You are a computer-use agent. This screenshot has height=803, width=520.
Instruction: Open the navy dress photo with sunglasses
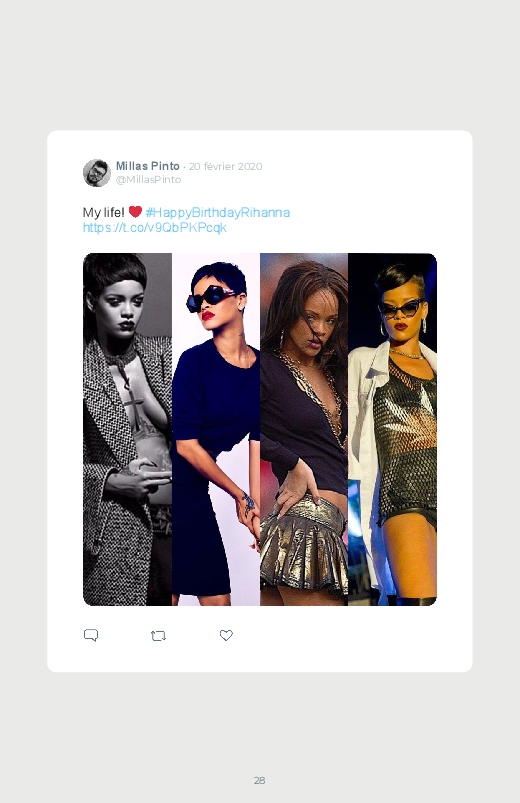coord(216,429)
